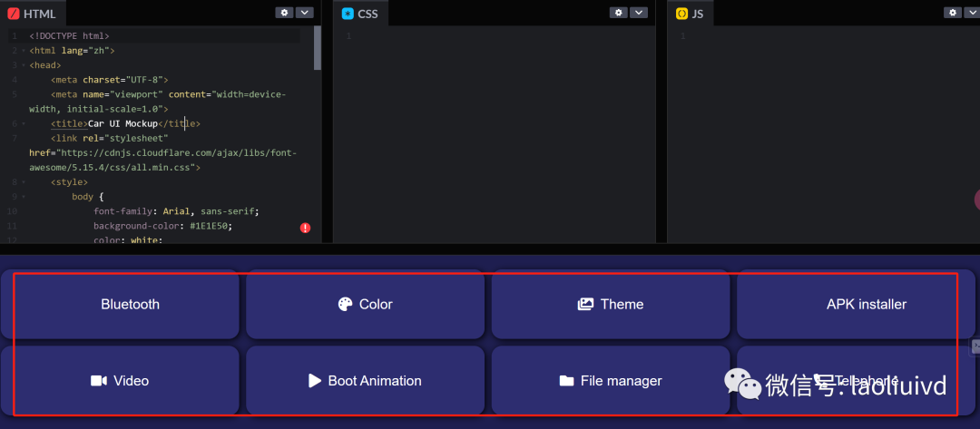Viewport: 980px width, 429px height.
Task: Click inside the empty CSS editor area
Action: pos(499,136)
